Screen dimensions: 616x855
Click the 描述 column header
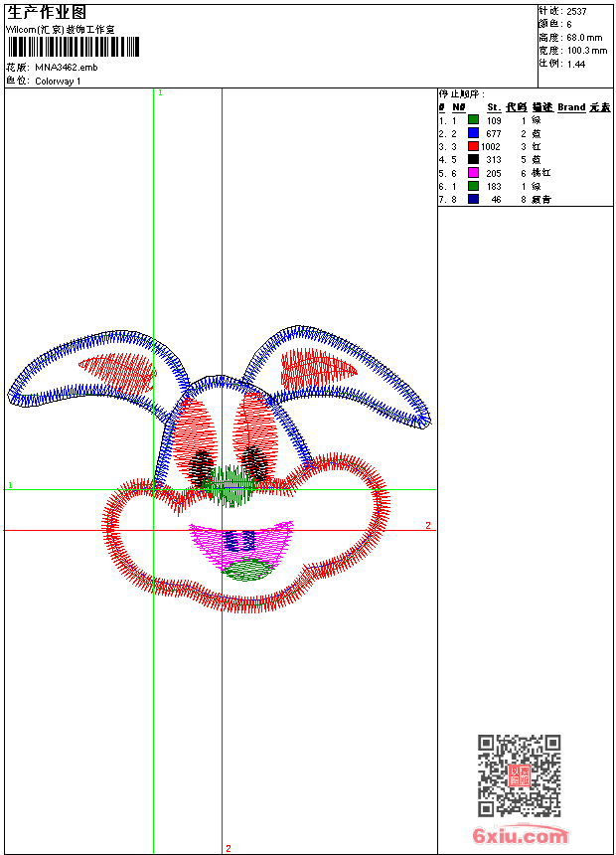pyautogui.click(x=541, y=107)
